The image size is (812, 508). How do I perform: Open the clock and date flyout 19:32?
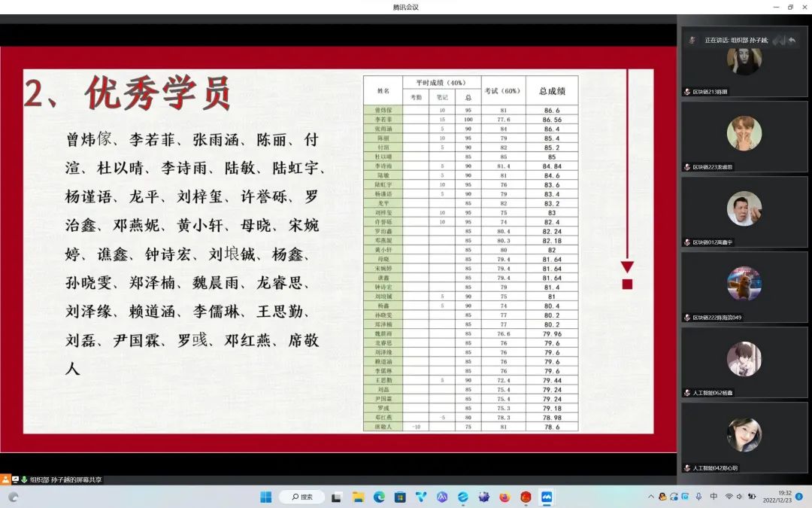pyautogui.click(x=777, y=497)
